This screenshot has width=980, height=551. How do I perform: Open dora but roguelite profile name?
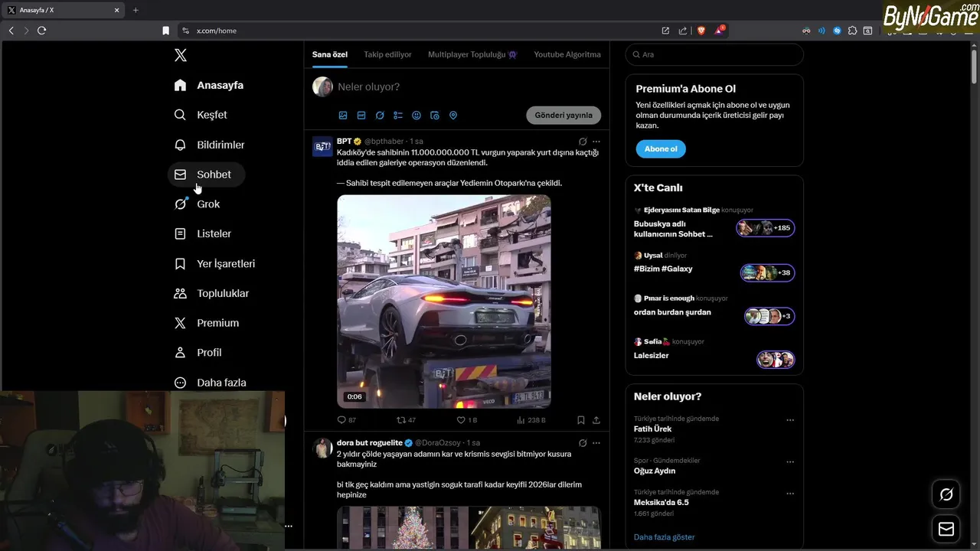coord(369,443)
